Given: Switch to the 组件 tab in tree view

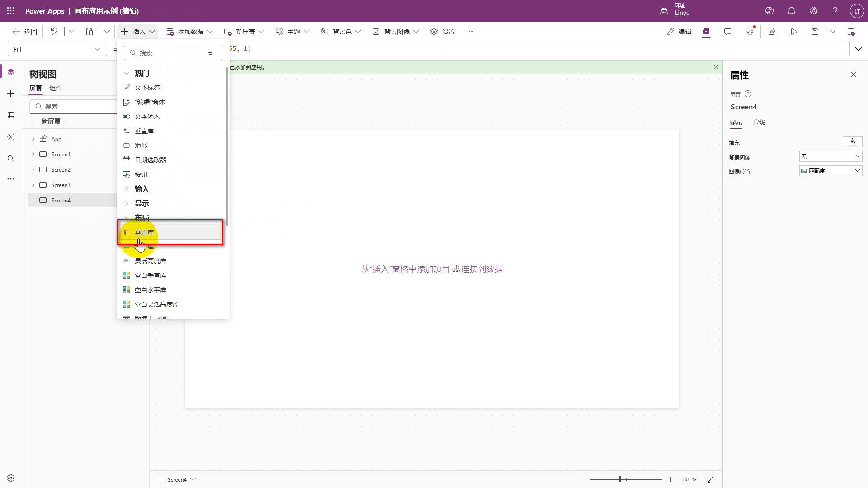Looking at the screenshot, I should pyautogui.click(x=56, y=88).
